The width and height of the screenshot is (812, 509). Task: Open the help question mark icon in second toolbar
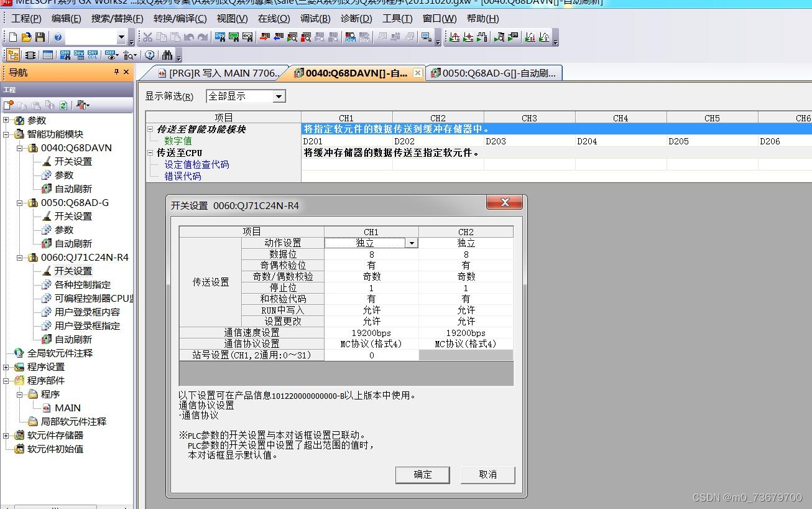coord(150,55)
